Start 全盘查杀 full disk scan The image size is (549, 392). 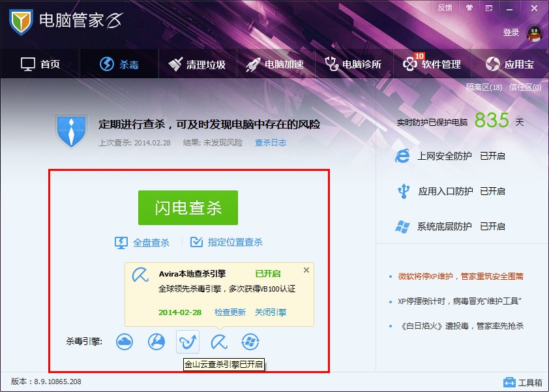(151, 243)
